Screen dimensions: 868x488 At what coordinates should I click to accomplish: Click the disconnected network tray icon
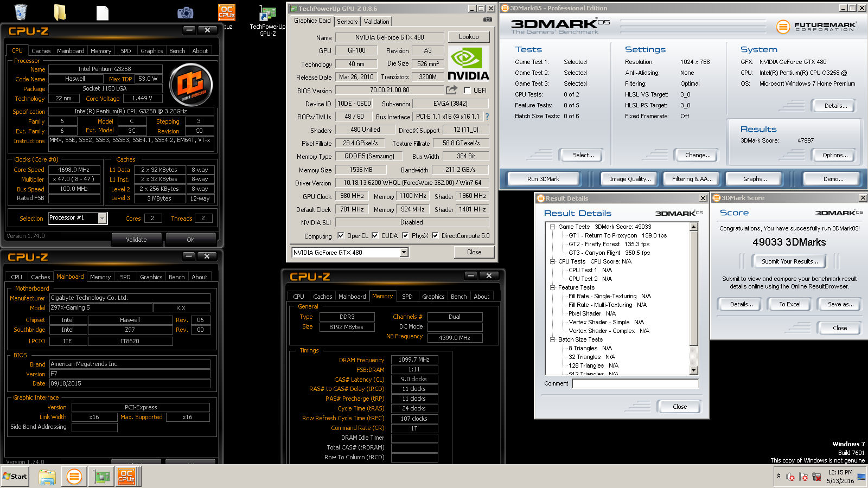pos(816,477)
